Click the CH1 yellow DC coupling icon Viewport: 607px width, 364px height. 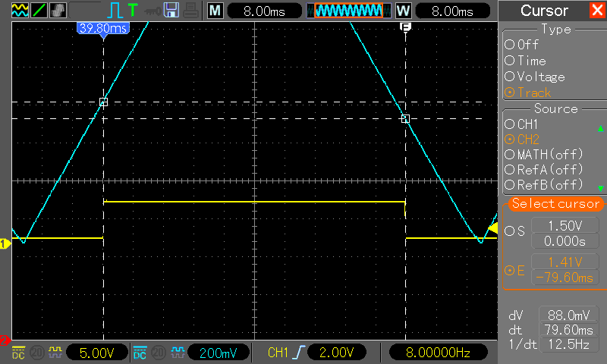click(18, 353)
